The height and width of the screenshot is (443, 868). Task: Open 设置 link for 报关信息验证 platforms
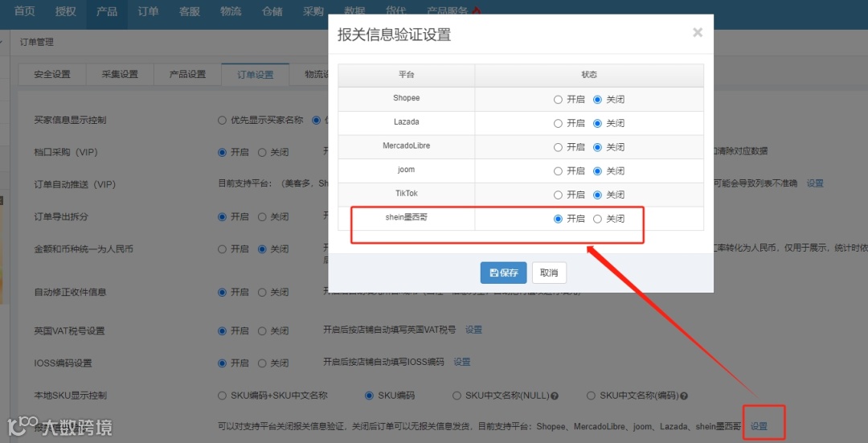pos(759,426)
